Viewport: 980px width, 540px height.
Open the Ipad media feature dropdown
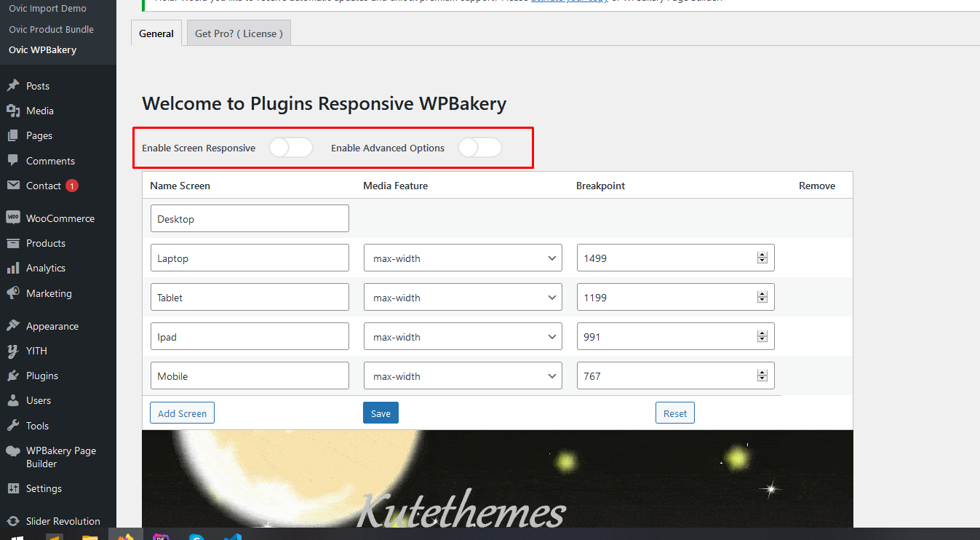[x=463, y=336]
